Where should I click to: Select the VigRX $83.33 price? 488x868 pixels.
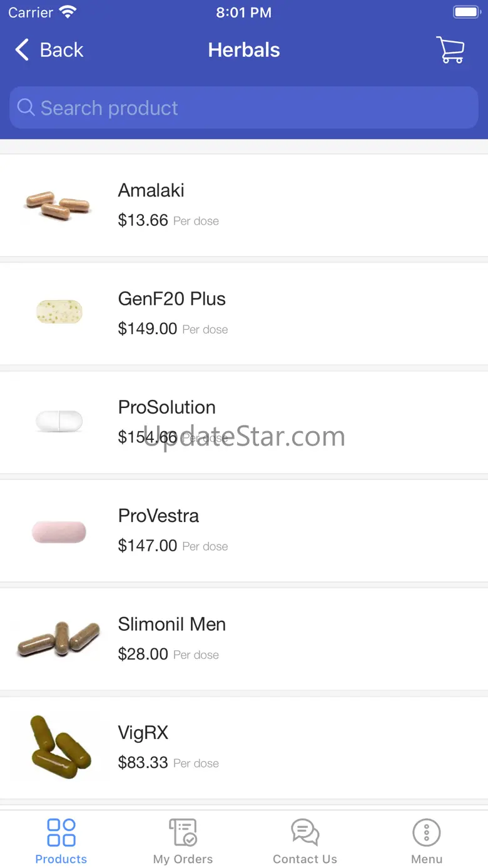click(143, 763)
